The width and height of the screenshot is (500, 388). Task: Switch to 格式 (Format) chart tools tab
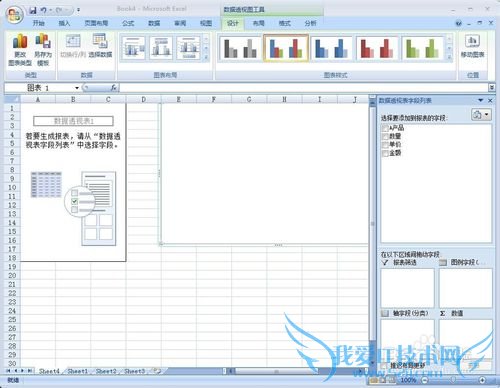284,23
